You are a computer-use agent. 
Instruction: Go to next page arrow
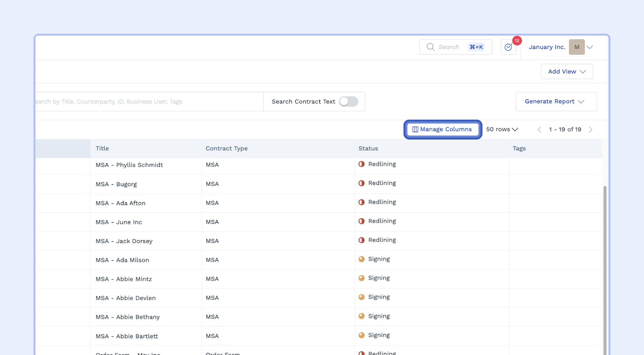pos(590,129)
